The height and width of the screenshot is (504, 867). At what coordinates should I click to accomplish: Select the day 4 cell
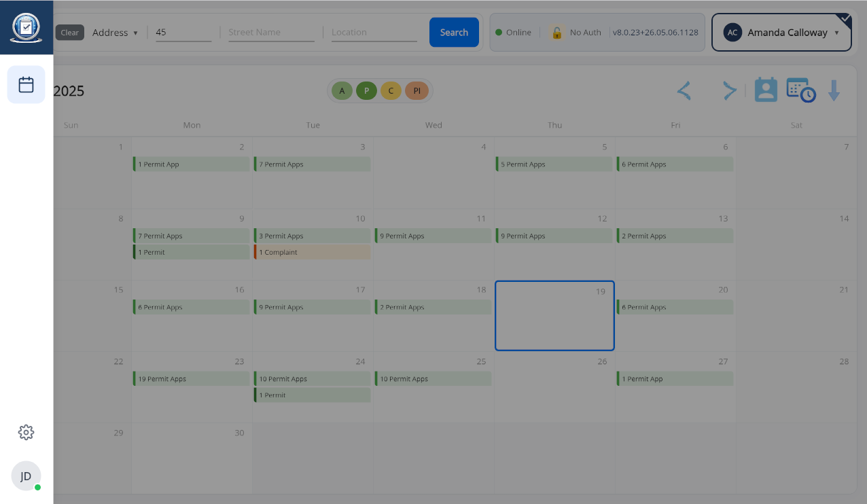pos(433,173)
